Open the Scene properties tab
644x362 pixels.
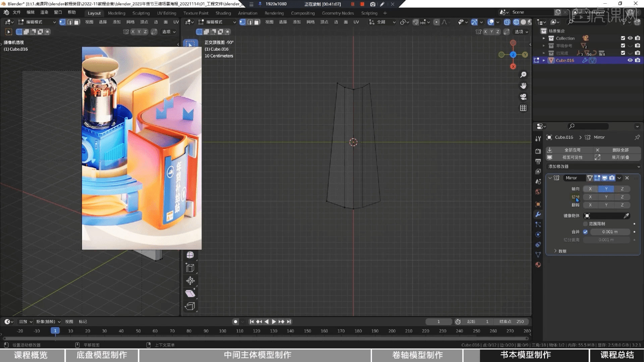click(x=538, y=181)
